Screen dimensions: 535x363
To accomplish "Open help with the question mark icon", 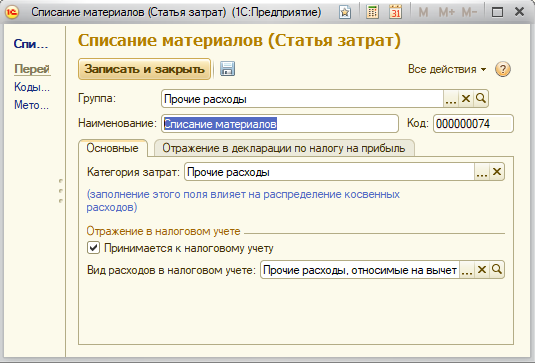I will pyautogui.click(x=503, y=69).
